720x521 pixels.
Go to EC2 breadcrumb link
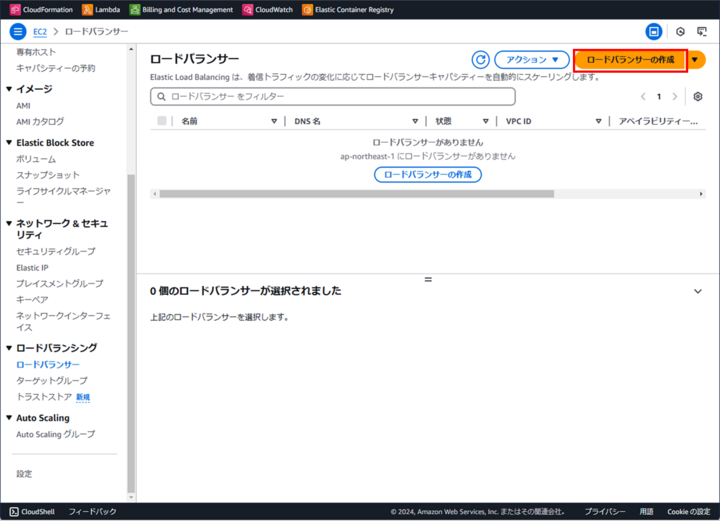tap(40, 32)
